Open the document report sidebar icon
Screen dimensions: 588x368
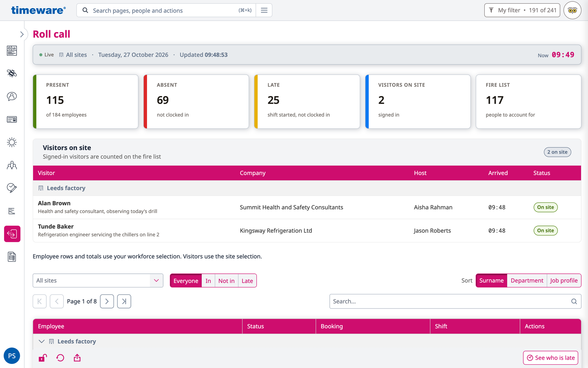pyautogui.click(x=12, y=257)
